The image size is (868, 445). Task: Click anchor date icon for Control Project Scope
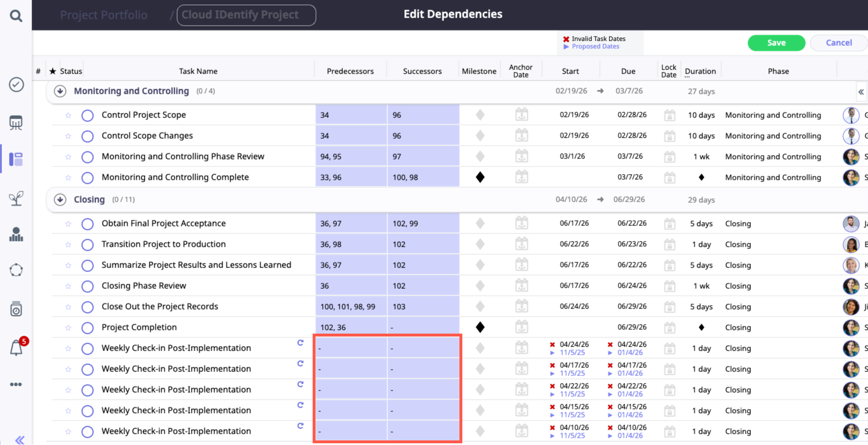tap(521, 115)
